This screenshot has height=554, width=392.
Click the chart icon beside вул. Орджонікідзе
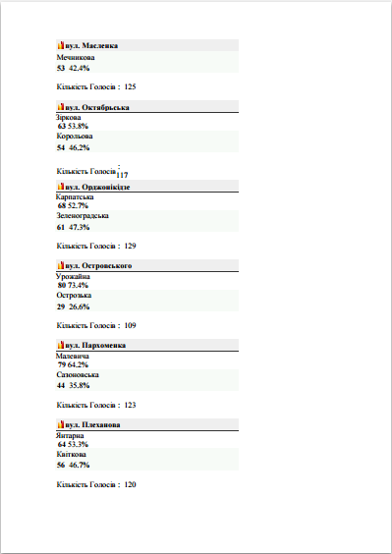(x=61, y=187)
